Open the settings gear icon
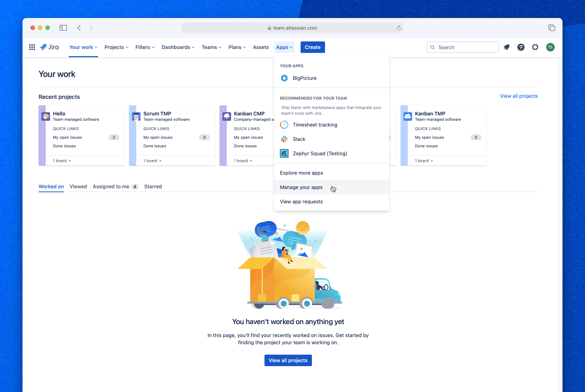Screen dimensions: 585x392 [x=535, y=47]
